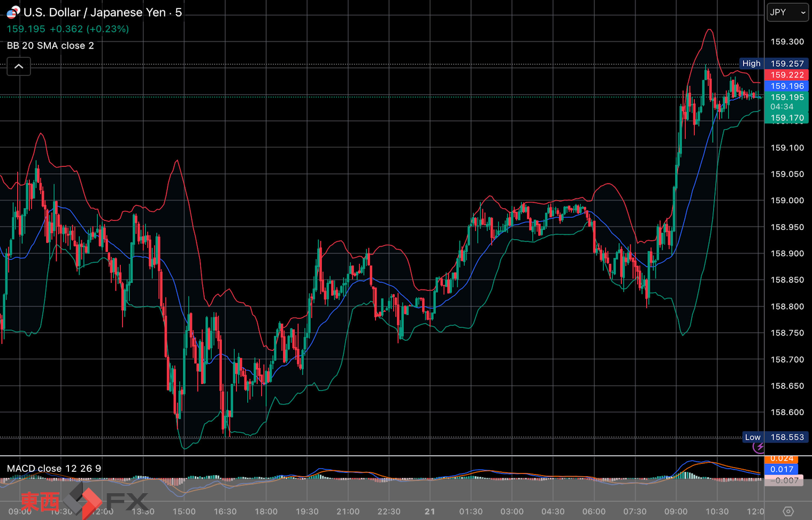Screen dimensions: 812x520
Task: Click the red 159.222 upper band tag
Action: (x=786, y=75)
